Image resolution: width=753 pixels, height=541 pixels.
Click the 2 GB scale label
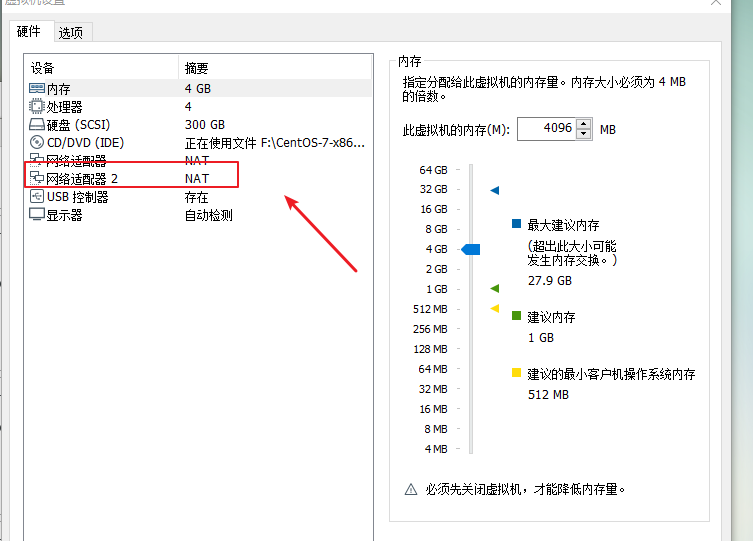point(436,269)
